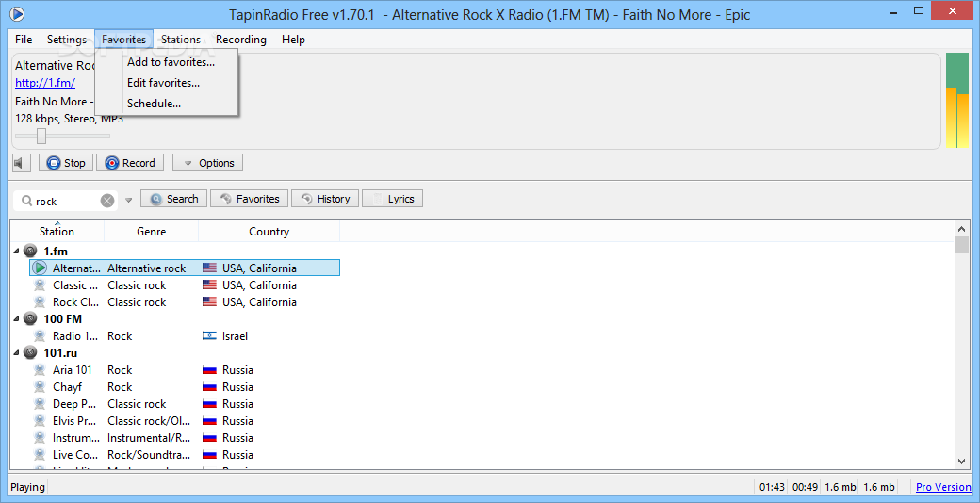Select the Chayf station name

(x=67, y=387)
